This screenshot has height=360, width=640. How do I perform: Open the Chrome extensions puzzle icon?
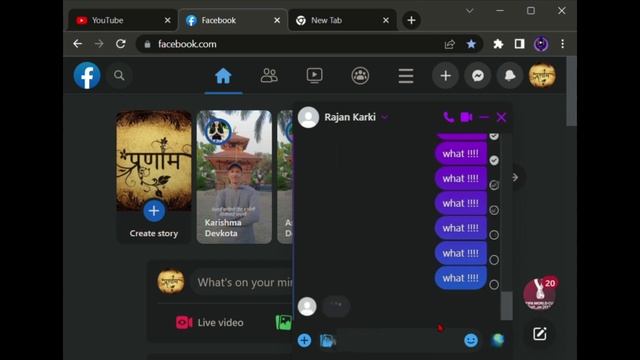click(498, 44)
